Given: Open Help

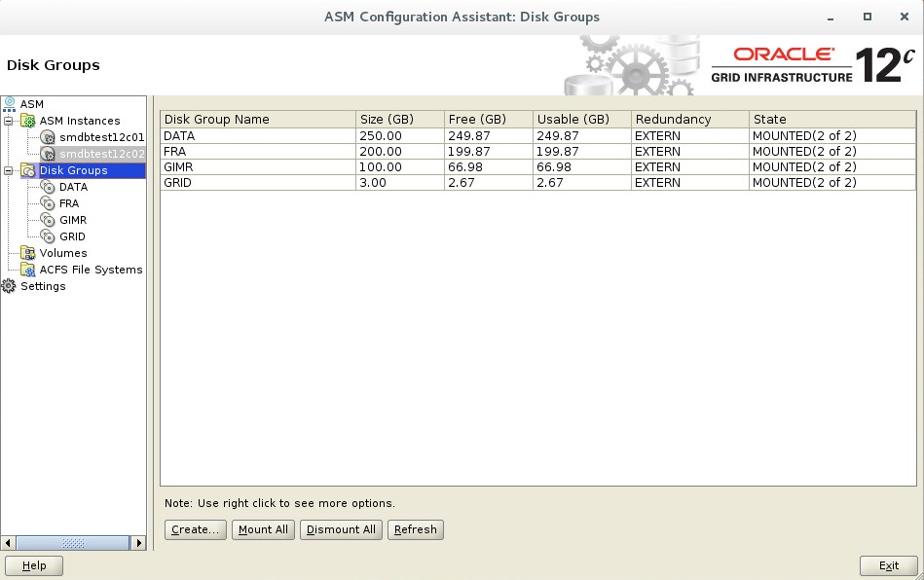Looking at the screenshot, I should click(34, 565).
